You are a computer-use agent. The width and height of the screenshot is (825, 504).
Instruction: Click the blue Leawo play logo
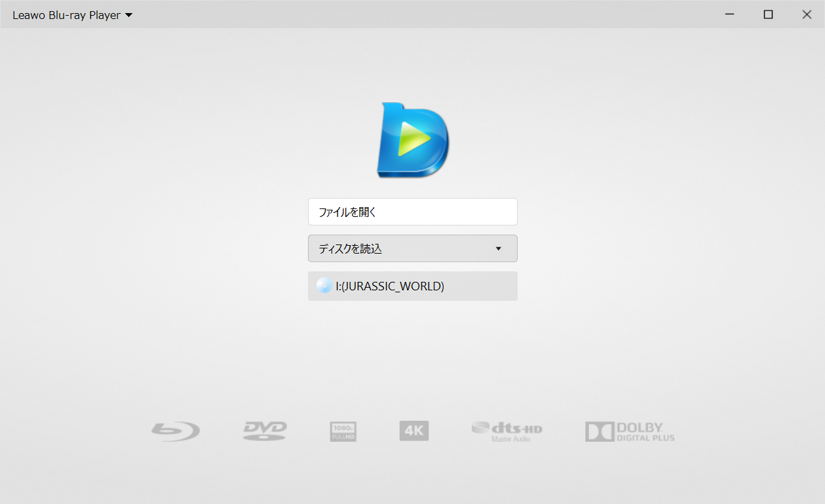pyautogui.click(x=413, y=140)
